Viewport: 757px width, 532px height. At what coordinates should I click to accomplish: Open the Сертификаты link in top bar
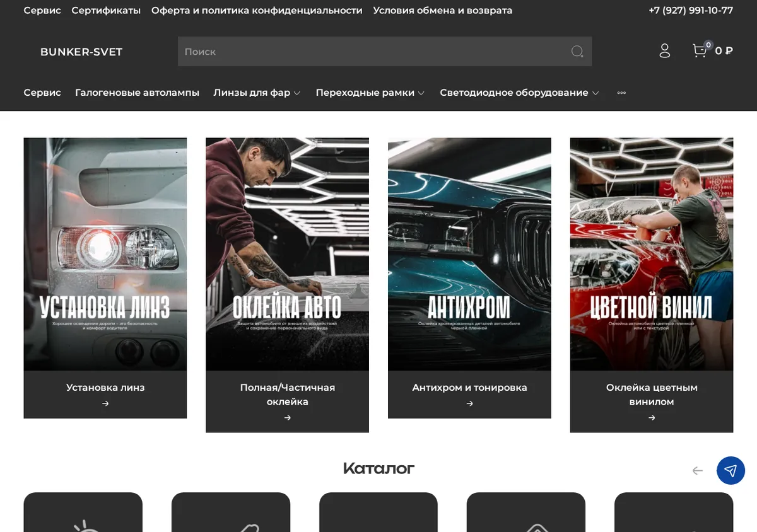[106, 11]
